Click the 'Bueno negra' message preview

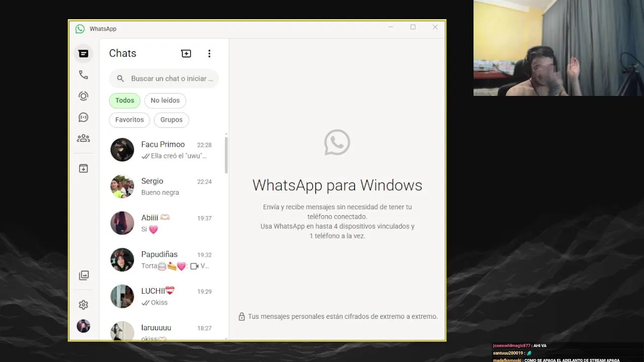coord(160,193)
